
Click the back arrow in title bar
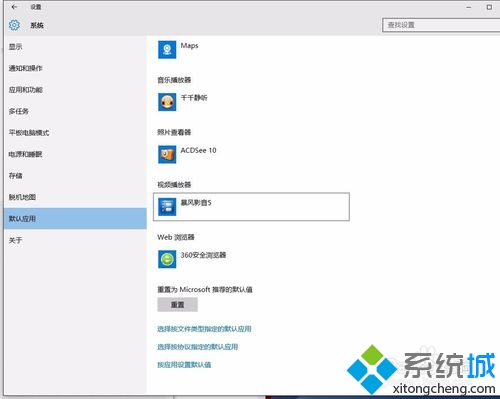pyautogui.click(x=14, y=7)
